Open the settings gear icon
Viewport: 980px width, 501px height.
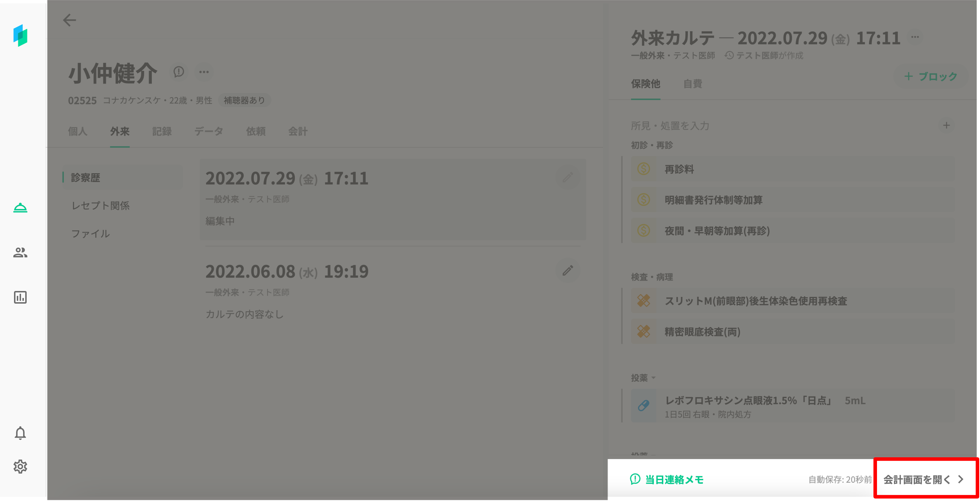point(20,466)
